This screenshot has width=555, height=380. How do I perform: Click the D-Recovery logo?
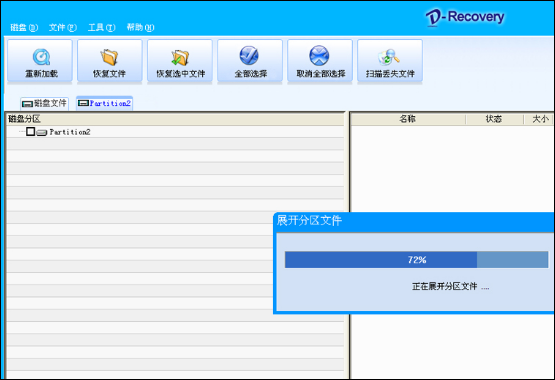pyautogui.click(x=465, y=17)
